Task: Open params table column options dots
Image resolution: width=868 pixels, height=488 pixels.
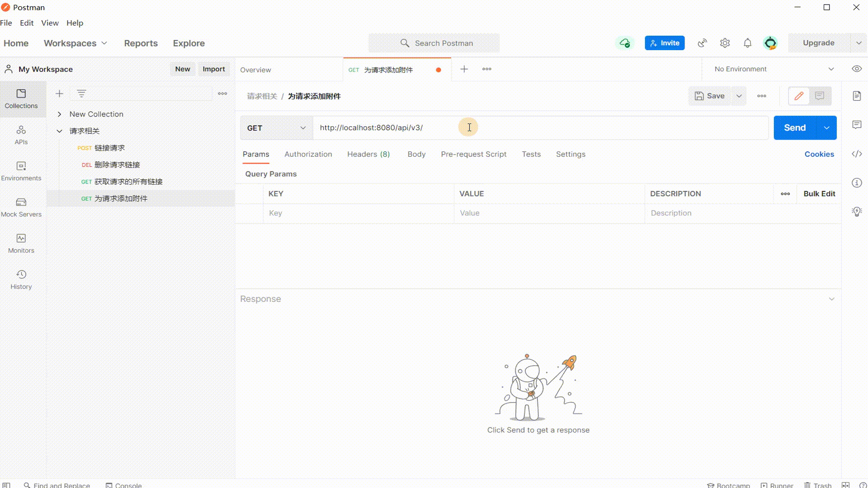Action: 785,193
